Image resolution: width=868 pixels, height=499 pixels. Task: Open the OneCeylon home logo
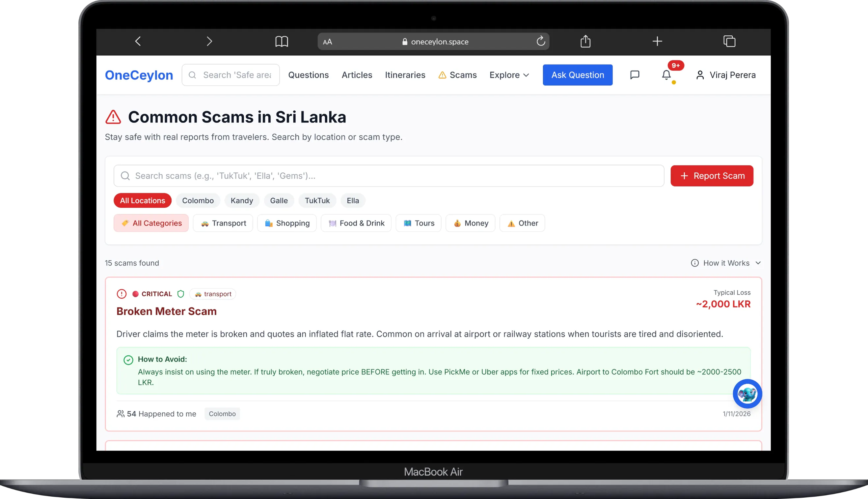(x=139, y=75)
